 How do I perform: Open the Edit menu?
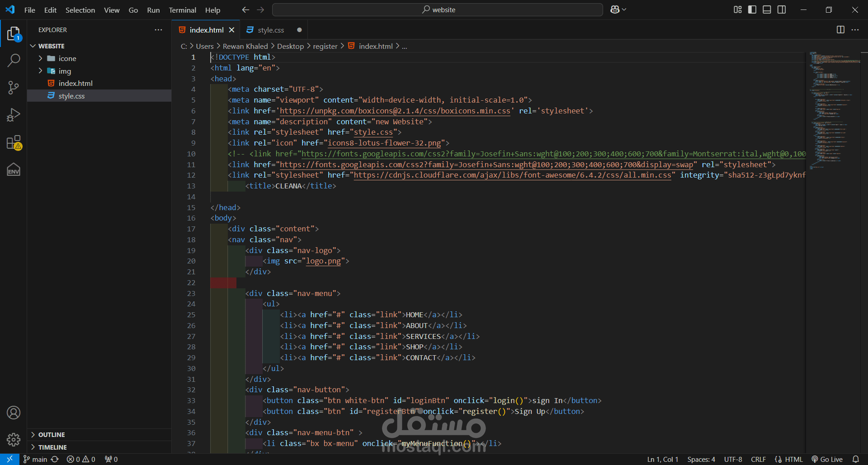click(x=50, y=10)
